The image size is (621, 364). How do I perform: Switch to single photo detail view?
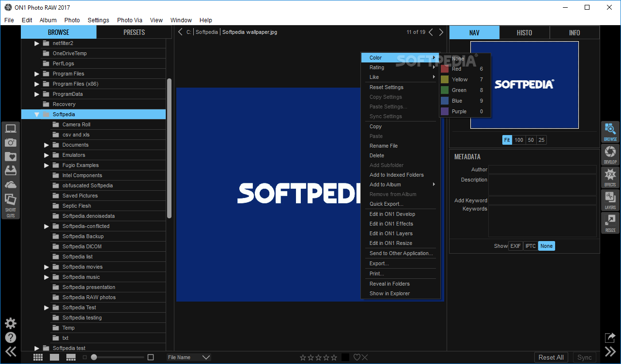pyautogui.click(x=55, y=357)
